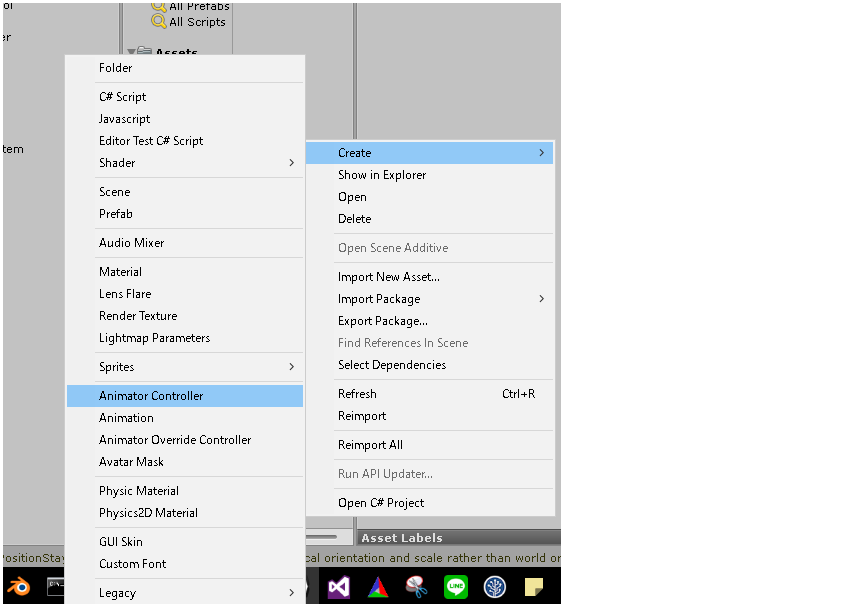The width and height of the screenshot is (862, 604).
Task: Expand the Legacy submenu
Action: coord(185,592)
